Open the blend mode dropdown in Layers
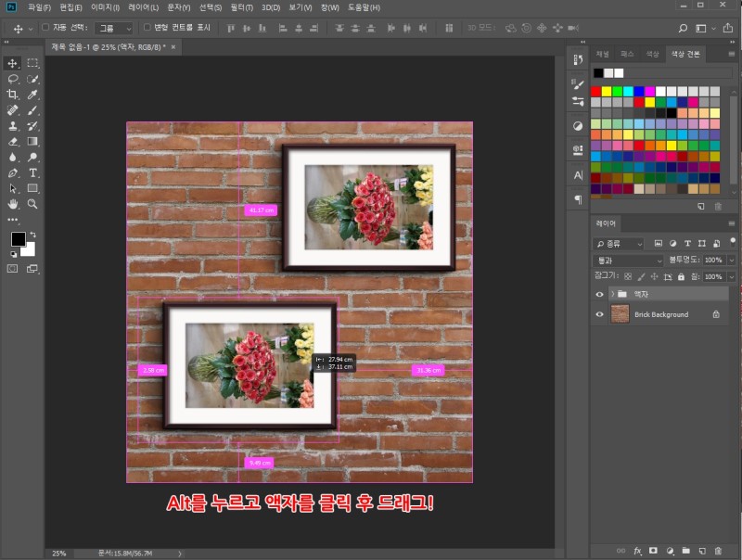 629,261
